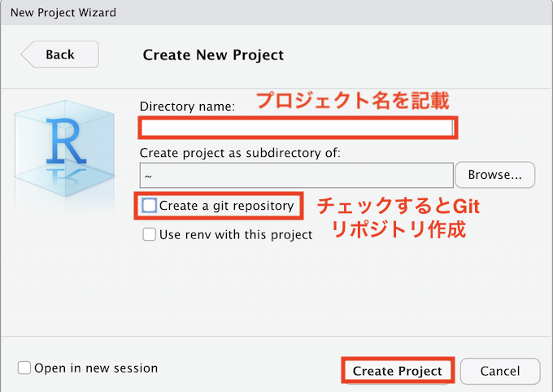Click the red プロジェクト名を記載 annotation
The image size is (553, 392).
[353, 101]
